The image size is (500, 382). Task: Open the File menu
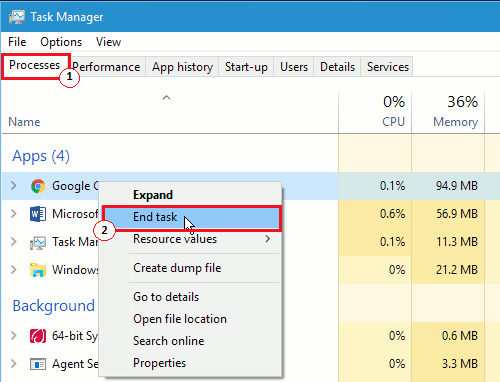tap(17, 42)
